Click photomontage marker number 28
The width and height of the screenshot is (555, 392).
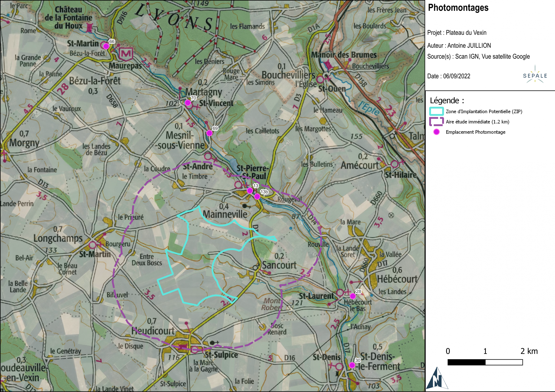(353, 296)
